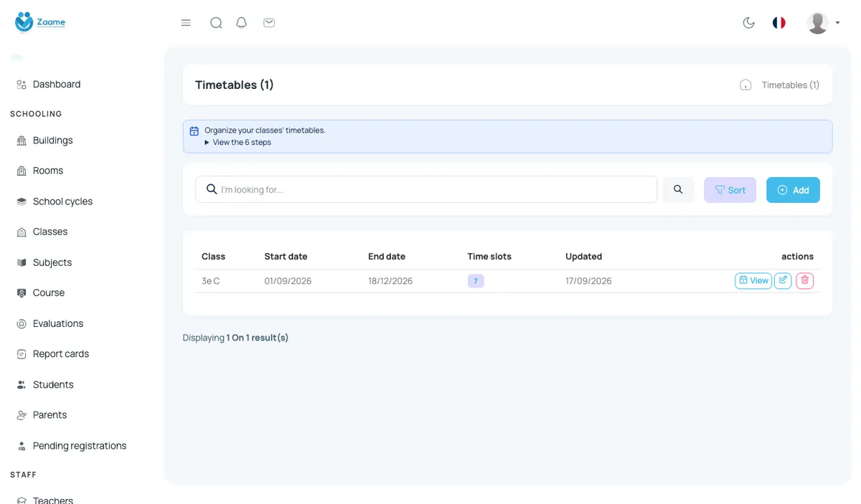Click the Time slots column header
The image size is (861, 504).
(489, 257)
